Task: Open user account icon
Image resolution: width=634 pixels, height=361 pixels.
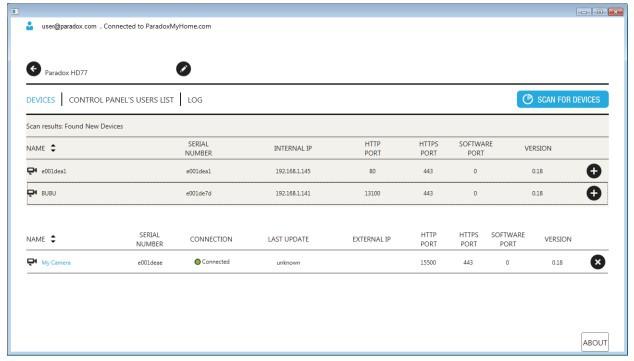Action: [30, 26]
